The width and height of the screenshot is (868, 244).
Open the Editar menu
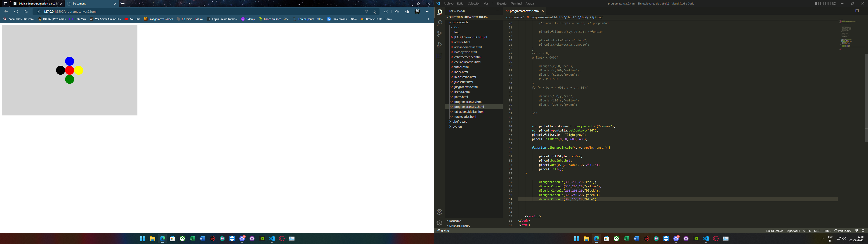point(461,4)
